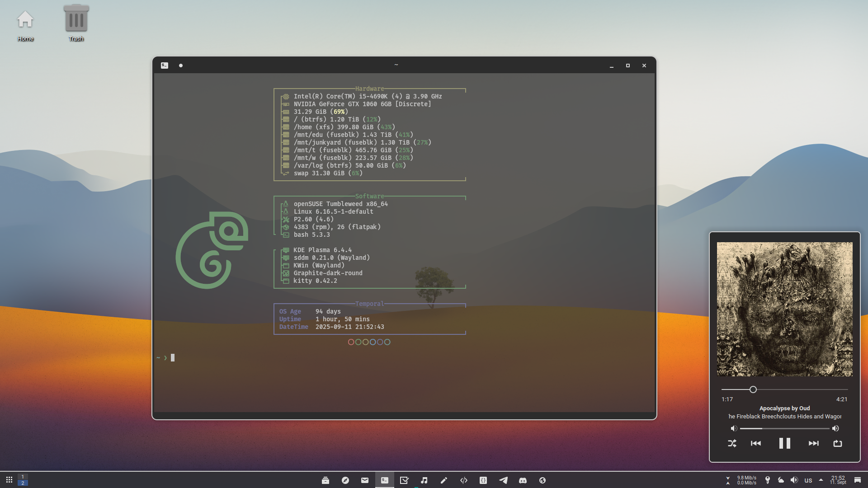
Task: Click the total time 4:21
Action: [842, 399]
